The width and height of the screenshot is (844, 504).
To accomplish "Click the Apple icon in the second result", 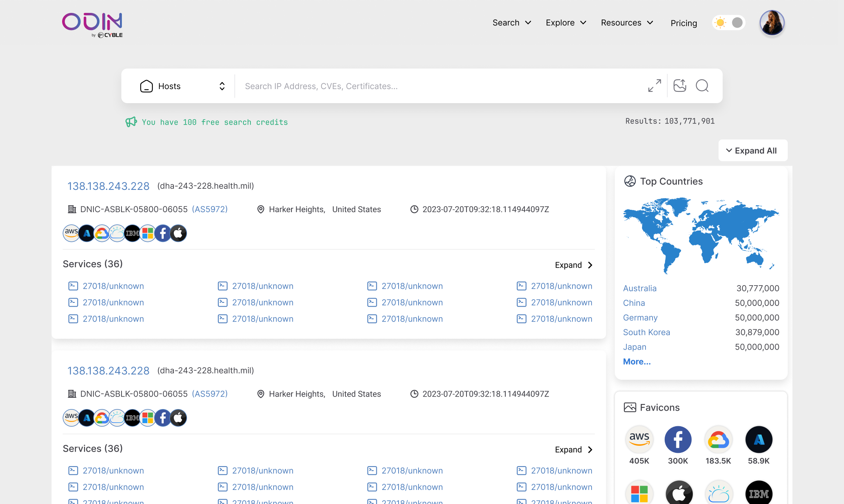I will tap(178, 418).
